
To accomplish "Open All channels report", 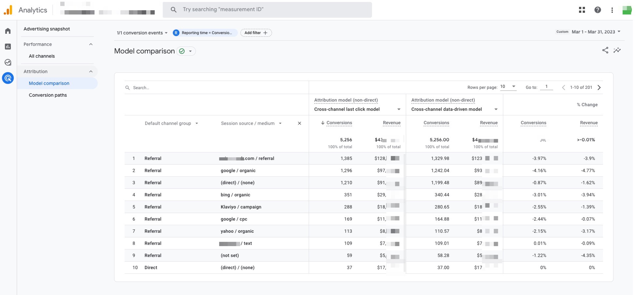I will point(42,56).
